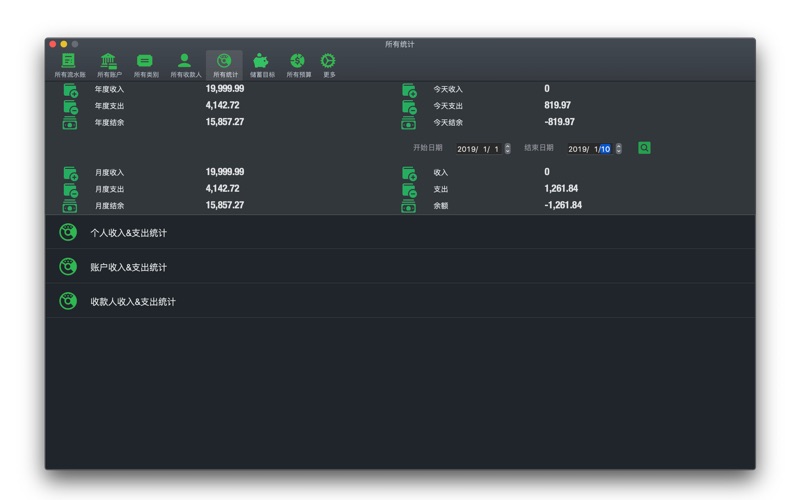Screen dimensions: 800x500
Task: Open 收款人收入&支出统计 report
Action: 132,301
